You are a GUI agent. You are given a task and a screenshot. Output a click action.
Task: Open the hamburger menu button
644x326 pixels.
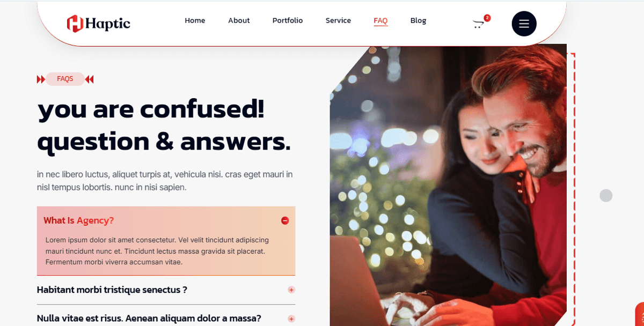524,24
